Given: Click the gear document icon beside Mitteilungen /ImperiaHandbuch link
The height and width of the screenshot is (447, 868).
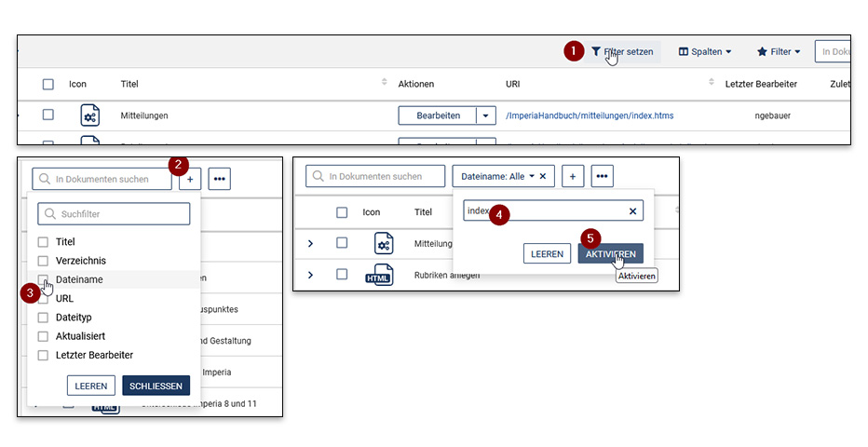Looking at the screenshot, I should pyautogui.click(x=89, y=115).
